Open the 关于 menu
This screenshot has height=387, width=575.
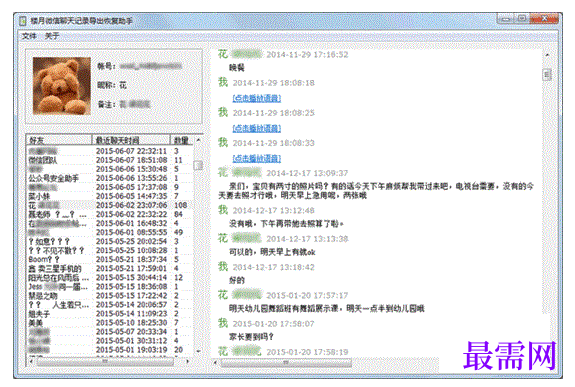pyautogui.click(x=52, y=36)
